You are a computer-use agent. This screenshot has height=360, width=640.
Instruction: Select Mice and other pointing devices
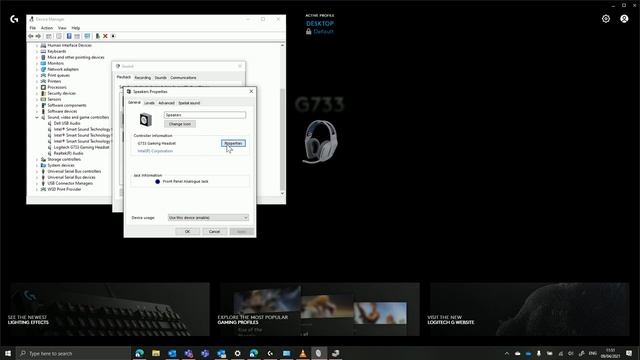click(76, 58)
